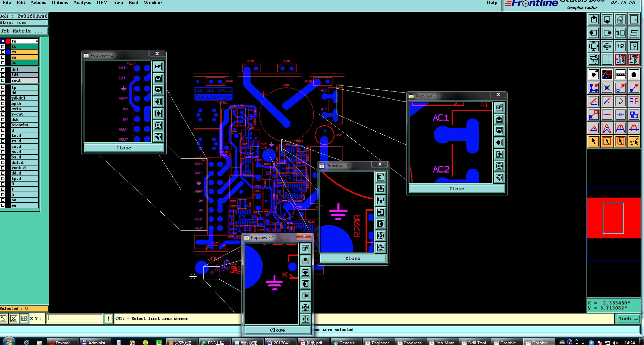Click the pan up arrow icon in main toolbar
This screenshot has width=644, height=345.
coord(594,19)
